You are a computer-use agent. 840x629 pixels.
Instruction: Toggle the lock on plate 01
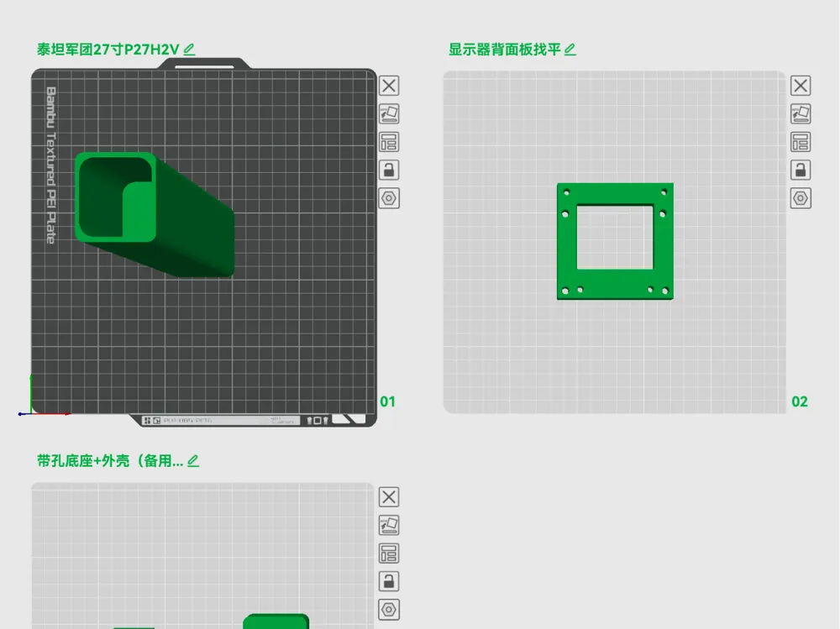[x=389, y=170]
